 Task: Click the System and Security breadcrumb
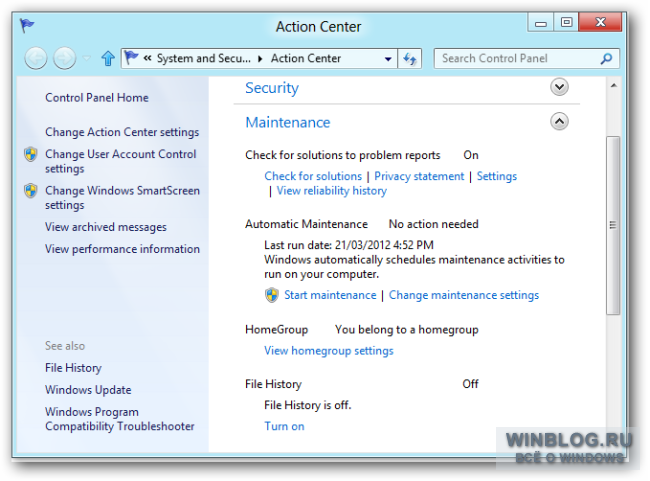(x=204, y=58)
